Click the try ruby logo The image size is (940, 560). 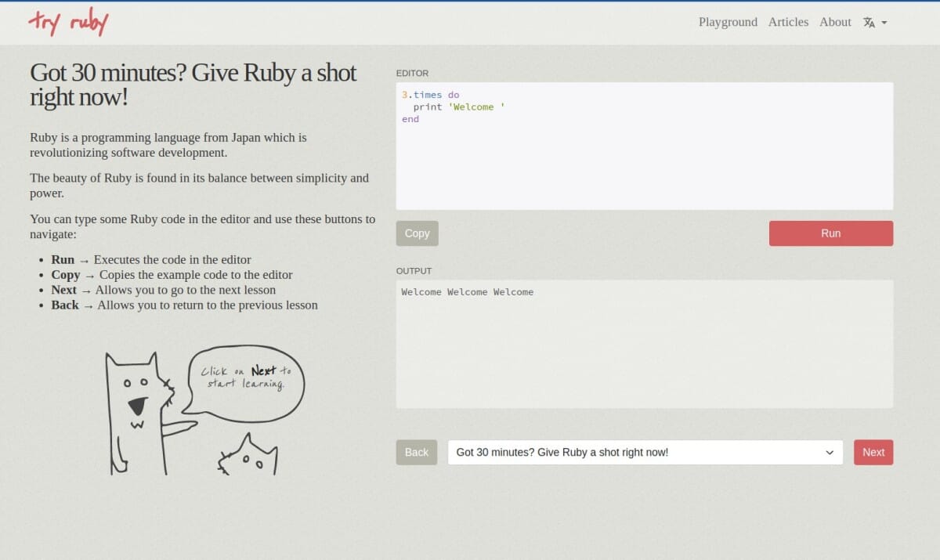tap(67, 22)
